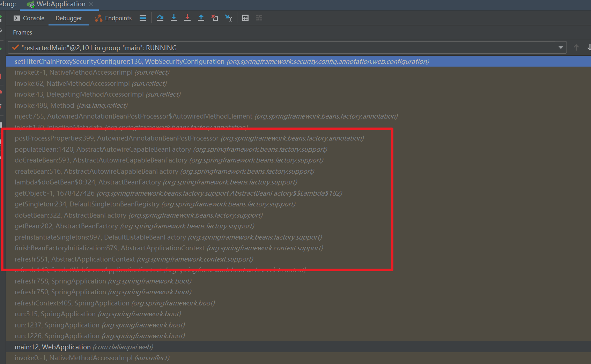
Task: Click the Step Over icon
Action: [x=160, y=18]
